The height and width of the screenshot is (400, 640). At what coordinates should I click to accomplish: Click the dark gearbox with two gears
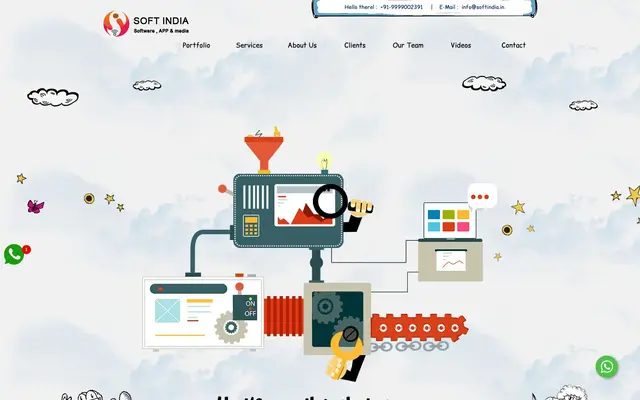tap(337, 319)
